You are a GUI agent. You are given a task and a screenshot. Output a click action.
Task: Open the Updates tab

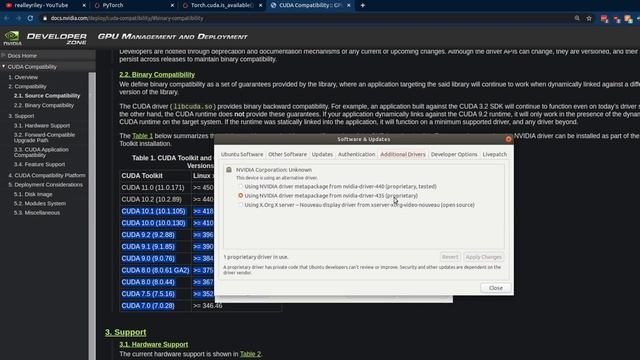pyautogui.click(x=322, y=154)
